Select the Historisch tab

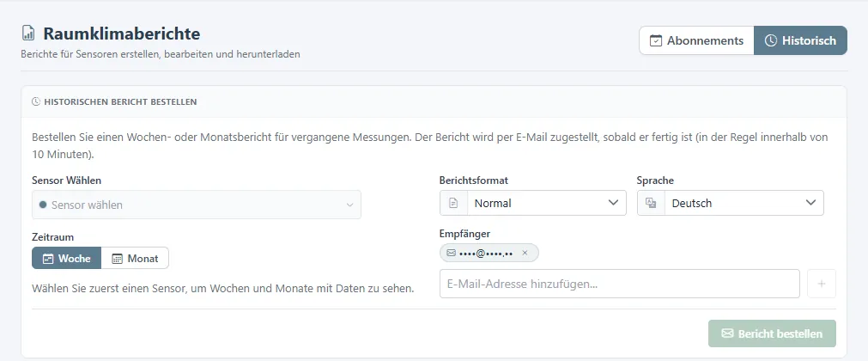[800, 40]
